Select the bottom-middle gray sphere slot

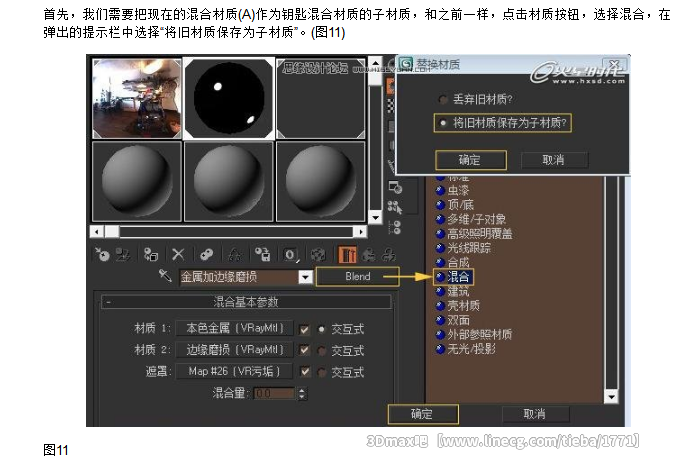coord(229,181)
